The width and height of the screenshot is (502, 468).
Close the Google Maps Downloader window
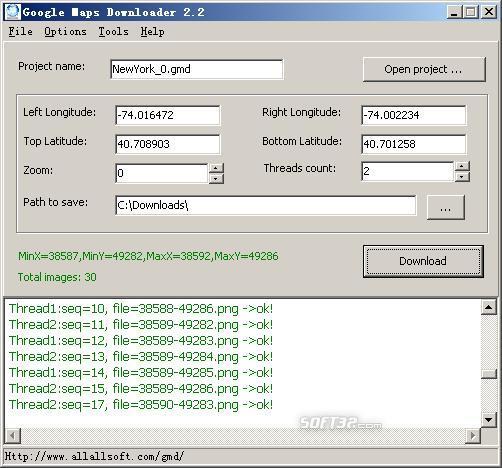pyautogui.click(x=489, y=12)
